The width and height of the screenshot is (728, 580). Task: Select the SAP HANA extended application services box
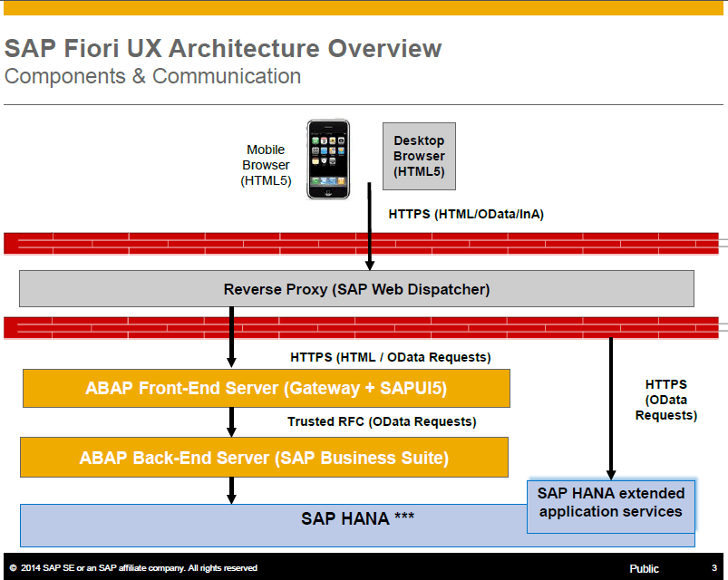610,506
